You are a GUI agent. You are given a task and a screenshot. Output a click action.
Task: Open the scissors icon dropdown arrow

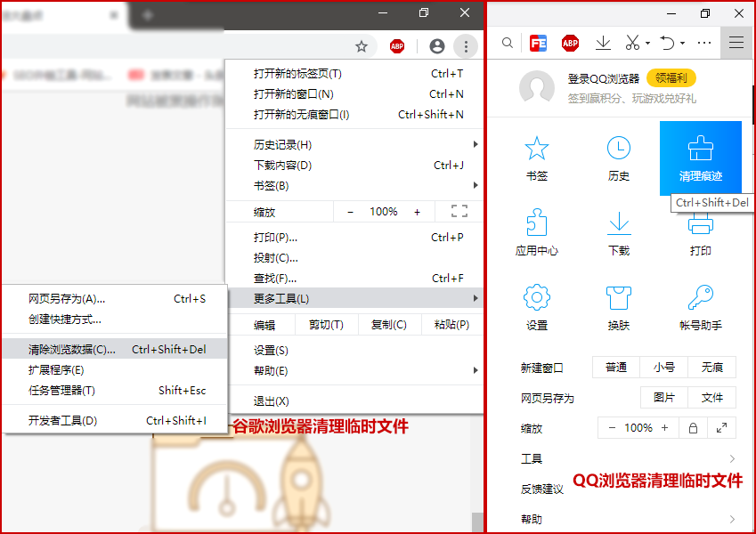(647, 44)
